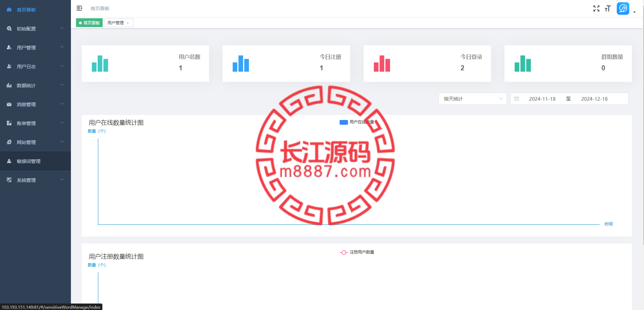Click the 今日登录 card label
Image resolution: width=644 pixels, height=310 pixels.
tap(471, 57)
